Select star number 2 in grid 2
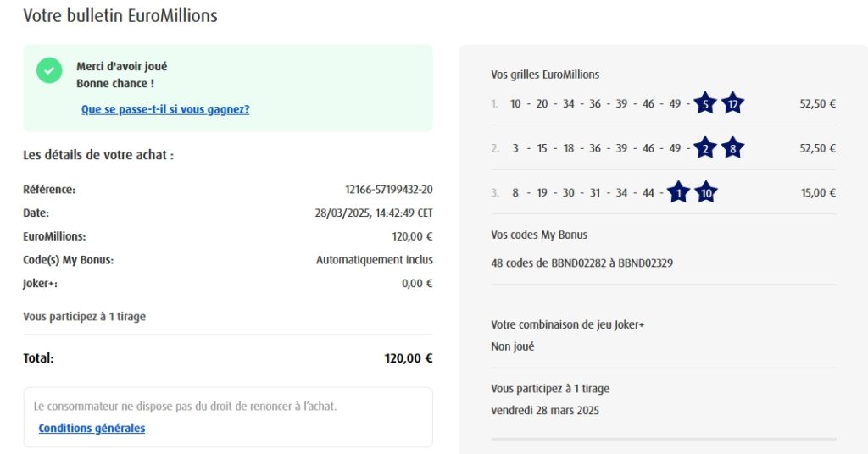Image resolution: width=868 pixels, height=454 pixels. point(704,148)
